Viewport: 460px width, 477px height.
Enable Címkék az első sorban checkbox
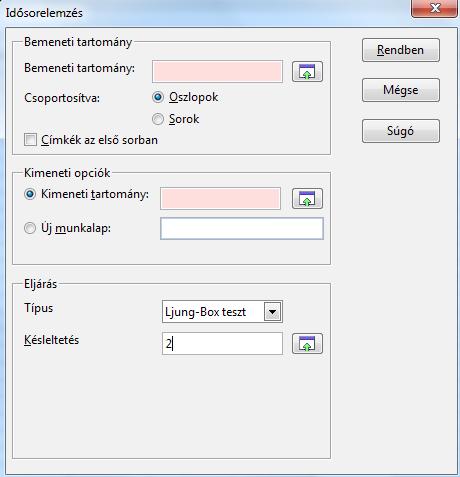point(30,140)
